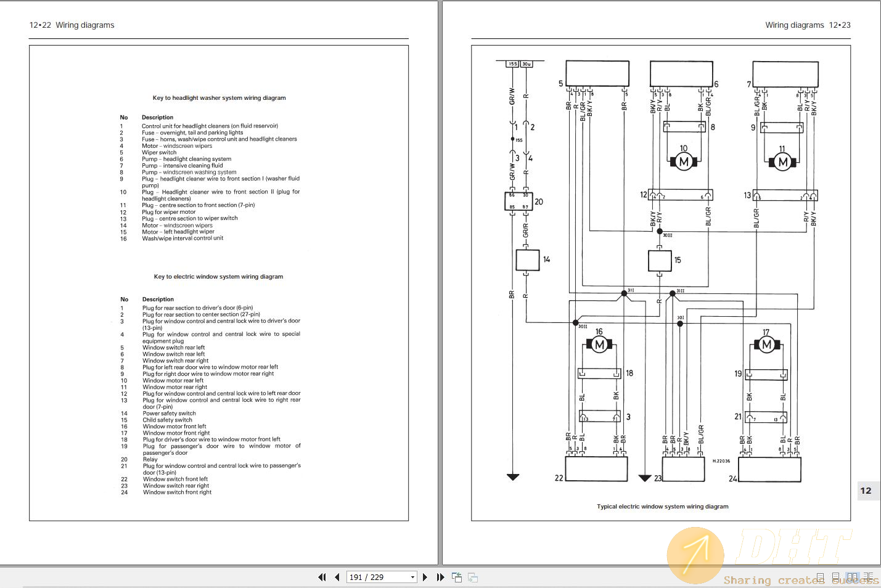Click 'Fuse – overnight, tail and parking lights' line
The height and width of the screenshot is (588, 881).
click(x=192, y=133)
